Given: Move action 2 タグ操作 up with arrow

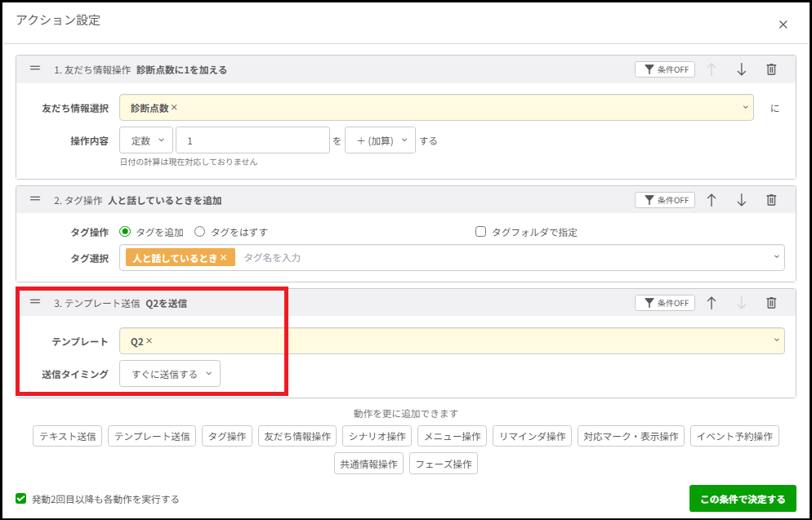Looking at the screenshot, I should point(711,200).
